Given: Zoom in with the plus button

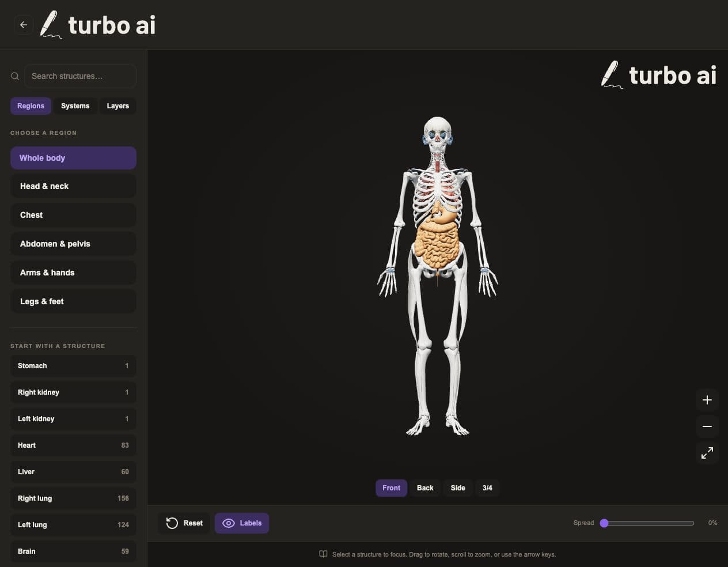Looking at the screenshot, I should point(707,400).
